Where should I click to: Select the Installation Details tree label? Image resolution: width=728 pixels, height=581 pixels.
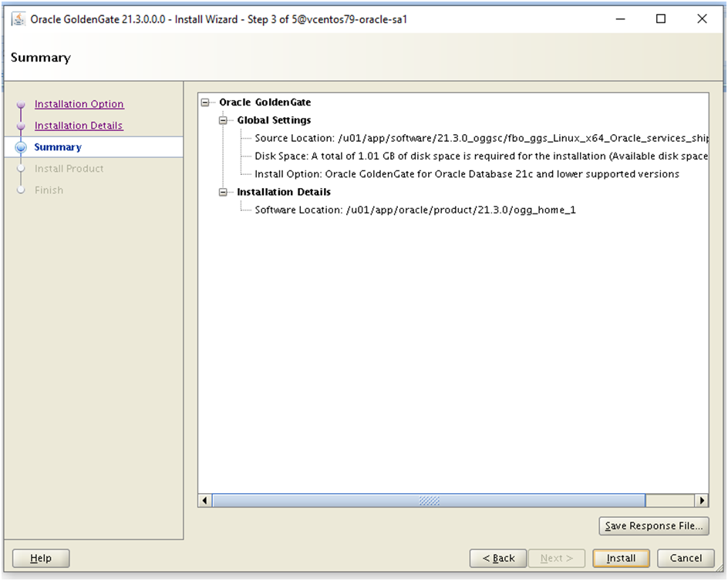pyautogui.click(x=284, y=192)
